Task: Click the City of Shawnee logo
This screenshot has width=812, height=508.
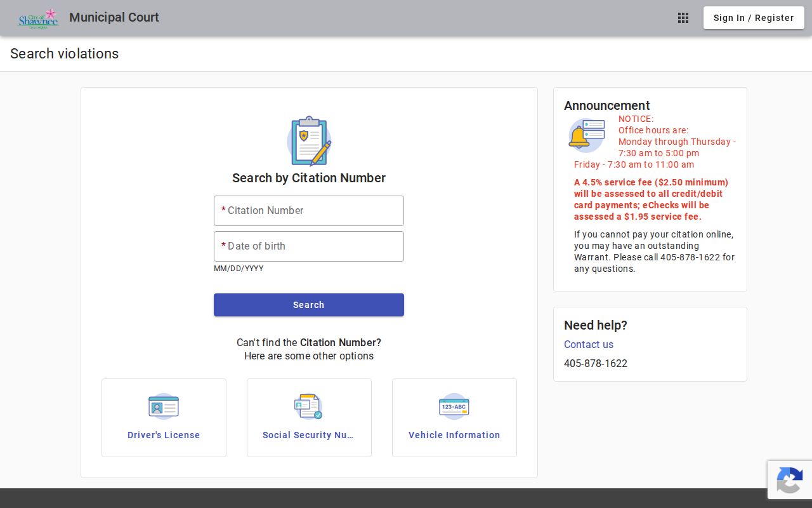Action: tap(38, 18)
